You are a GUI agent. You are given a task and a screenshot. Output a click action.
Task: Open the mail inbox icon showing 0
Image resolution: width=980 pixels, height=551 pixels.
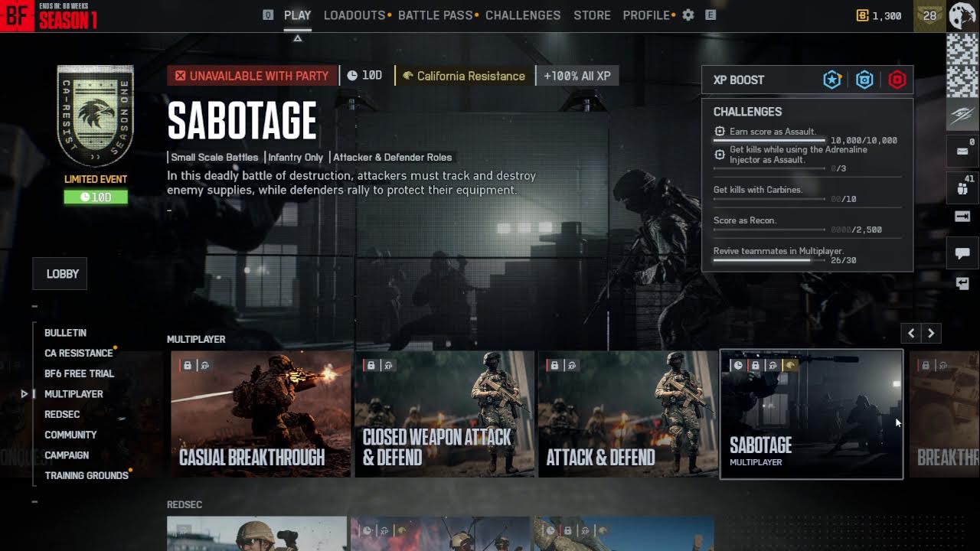click(x=962, y=152)
